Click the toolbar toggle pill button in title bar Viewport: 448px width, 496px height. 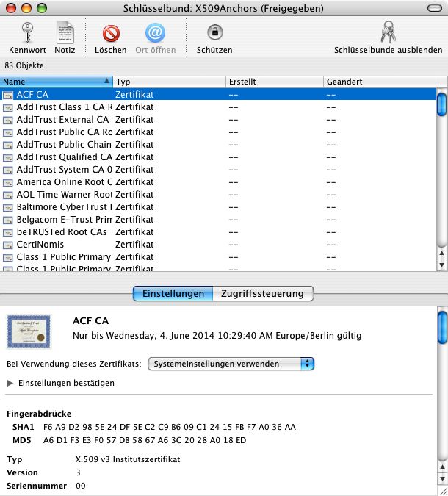pos(435,7)
